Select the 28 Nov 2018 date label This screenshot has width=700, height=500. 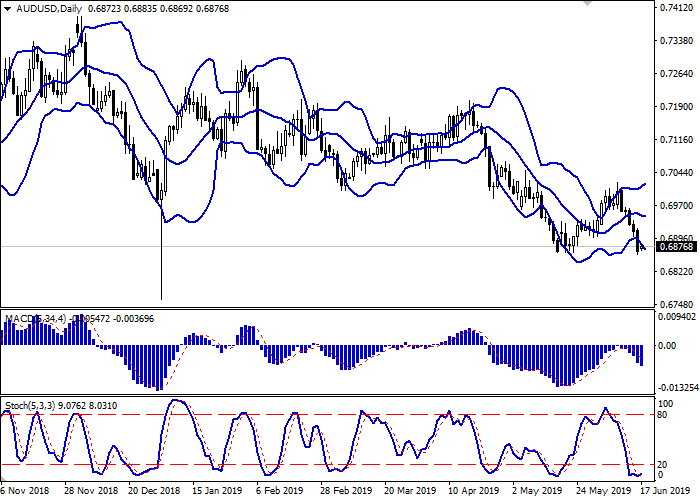point(90,491)
